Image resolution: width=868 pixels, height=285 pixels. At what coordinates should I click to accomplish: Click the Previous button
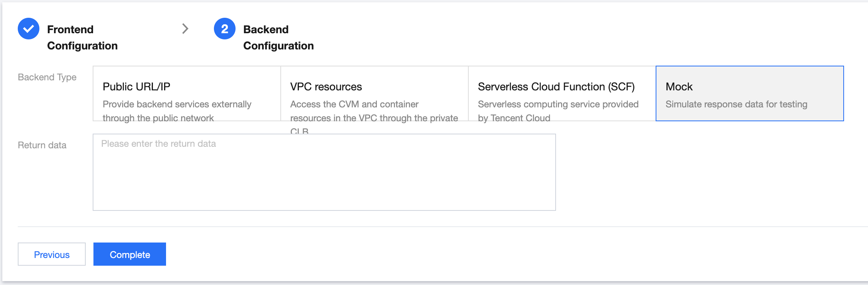[52, 254]
